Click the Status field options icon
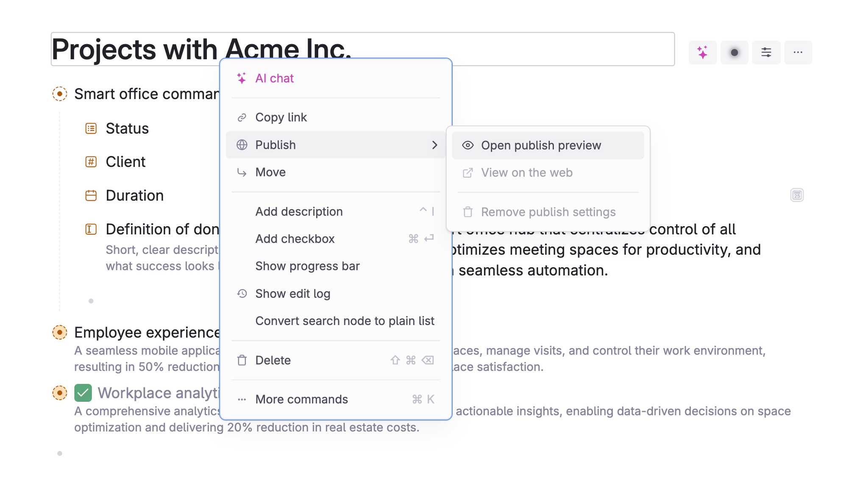Screen dimensions: 868x498 tap(91, 128)
